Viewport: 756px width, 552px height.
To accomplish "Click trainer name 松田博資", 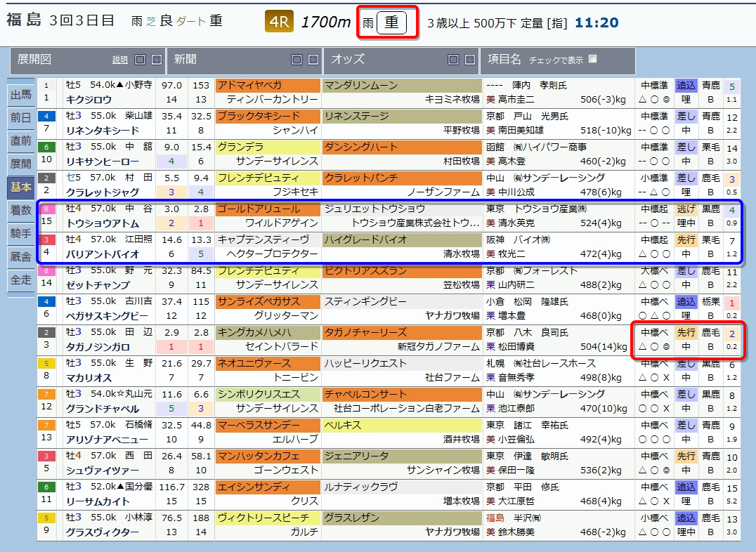I will pos(516,346).
